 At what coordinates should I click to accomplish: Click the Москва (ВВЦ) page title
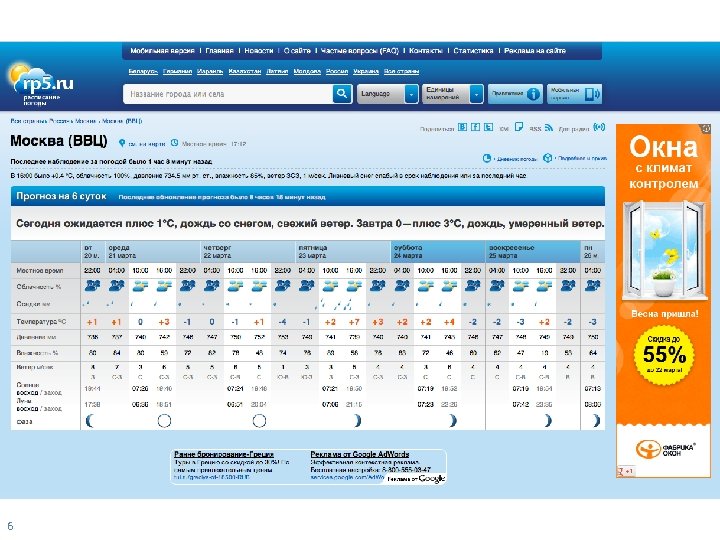coord(59,141)
